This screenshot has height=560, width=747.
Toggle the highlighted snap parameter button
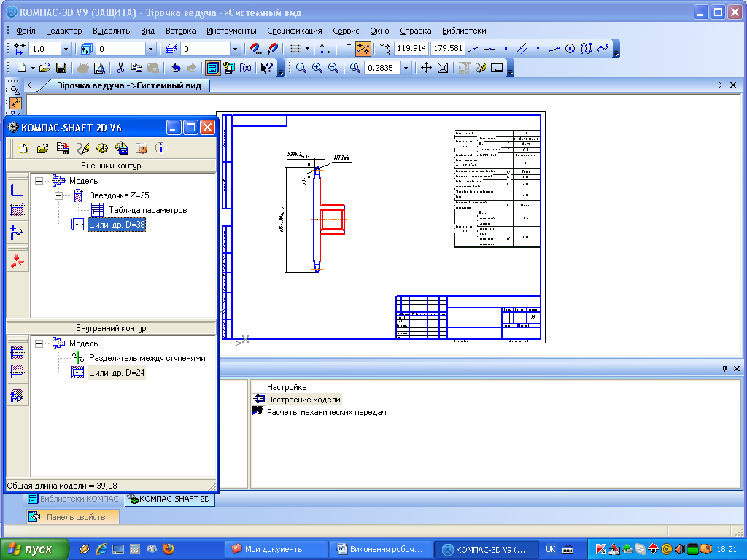click(363, 49)
